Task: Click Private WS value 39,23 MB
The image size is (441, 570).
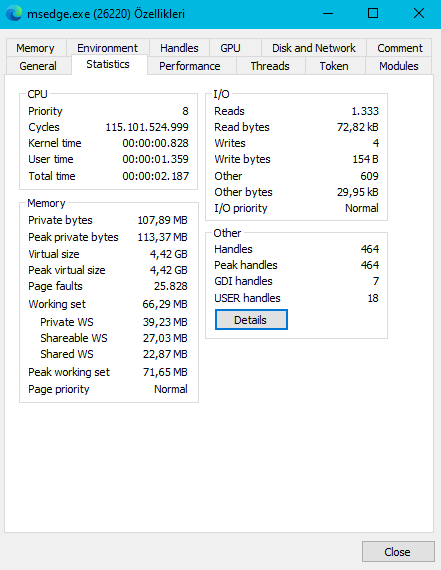Action: tap(165, 322)
